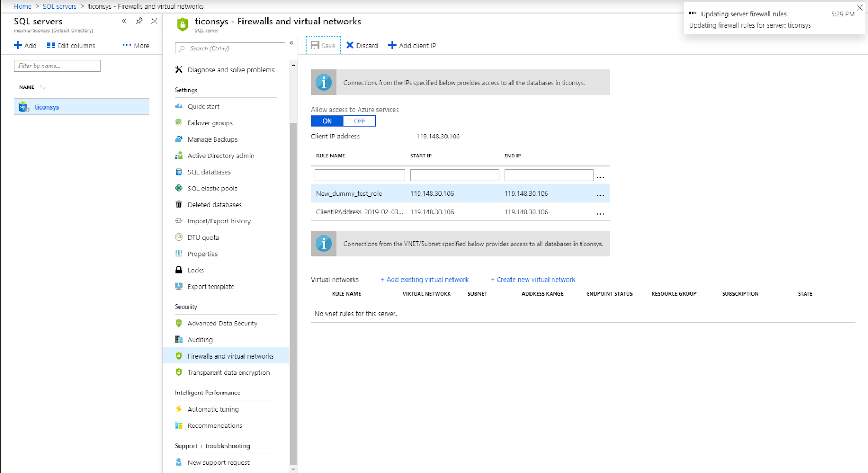Click the Import/Export history icon

[178, 221]
